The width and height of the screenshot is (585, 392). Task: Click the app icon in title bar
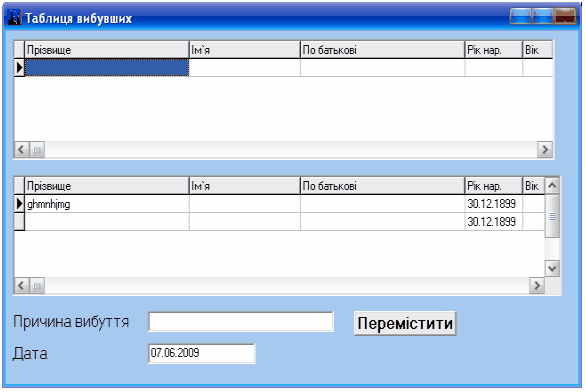tap(14, 18)
